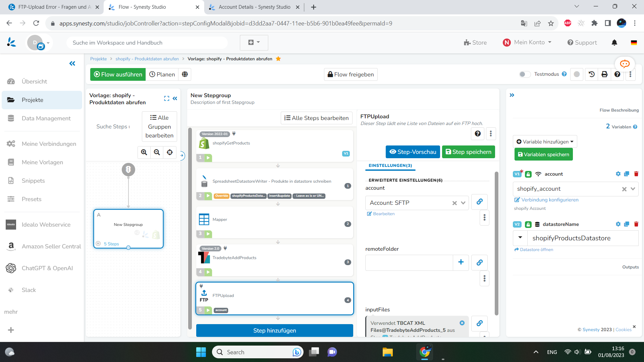Collapse left sidebar with double chevron
This screenshot has width=644, height=362.
(x=72, y=63)
